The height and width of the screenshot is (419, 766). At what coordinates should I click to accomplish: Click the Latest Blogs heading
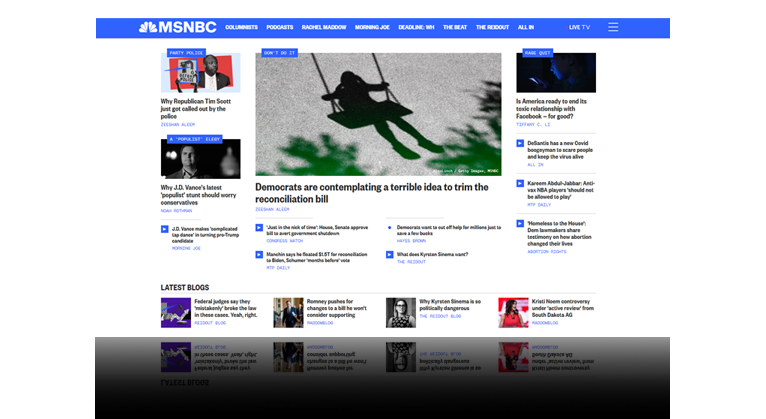[185, 288]
